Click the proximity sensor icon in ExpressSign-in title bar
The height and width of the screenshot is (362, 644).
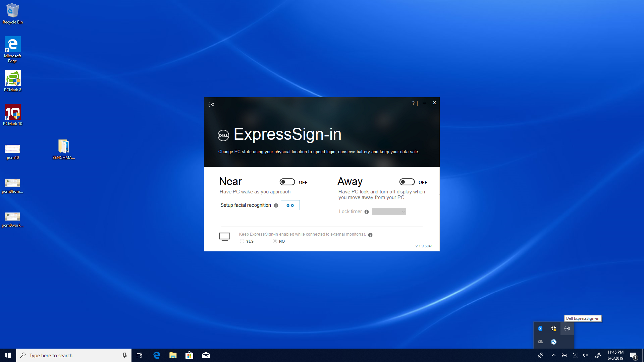pyautogui.click(x=211, y=105)
